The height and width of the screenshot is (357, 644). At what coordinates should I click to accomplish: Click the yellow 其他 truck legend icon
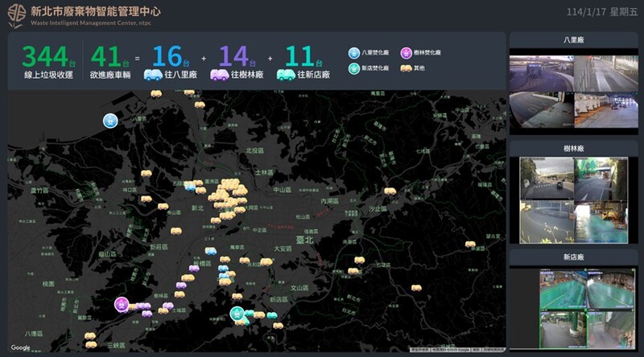407,68
